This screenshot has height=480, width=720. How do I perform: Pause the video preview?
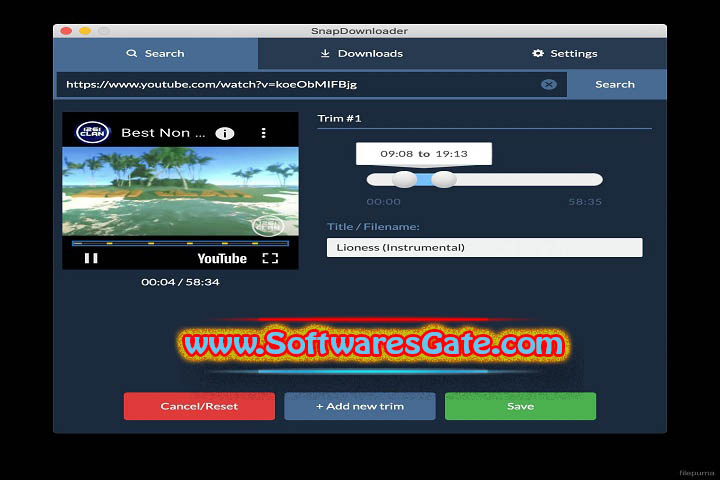click(91, 258)
